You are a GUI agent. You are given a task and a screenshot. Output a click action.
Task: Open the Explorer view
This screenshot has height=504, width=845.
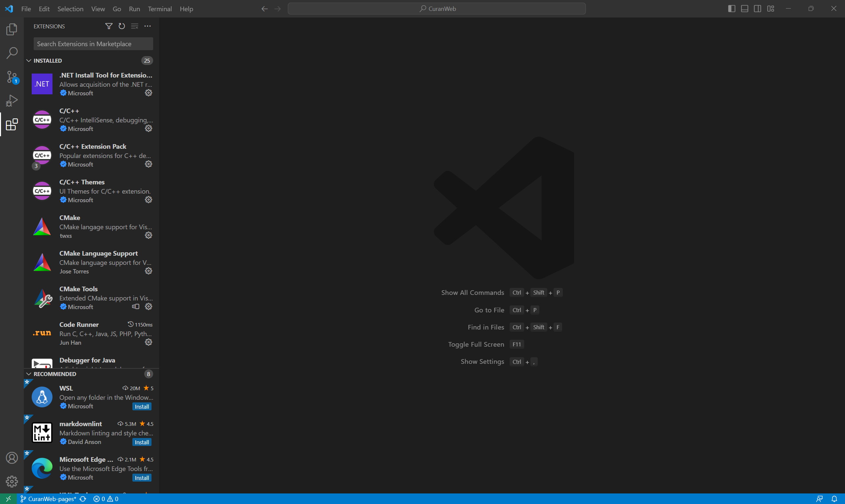point(12,29)
